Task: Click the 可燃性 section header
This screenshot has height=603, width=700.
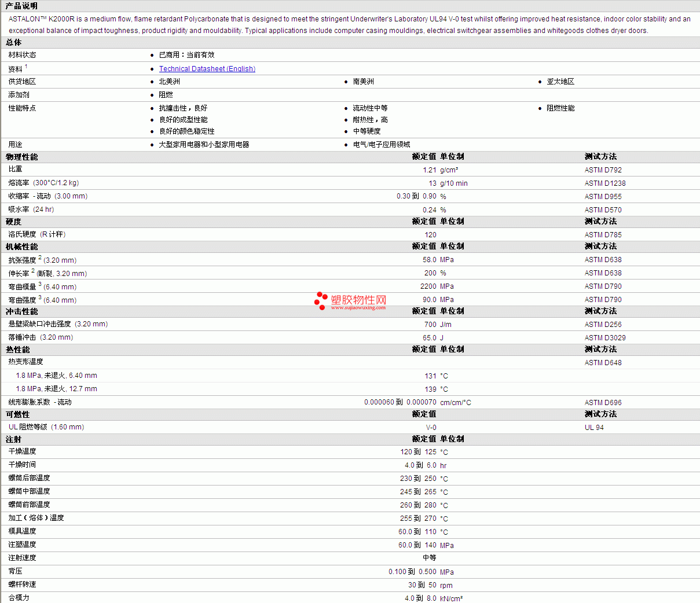Action: 18,414
